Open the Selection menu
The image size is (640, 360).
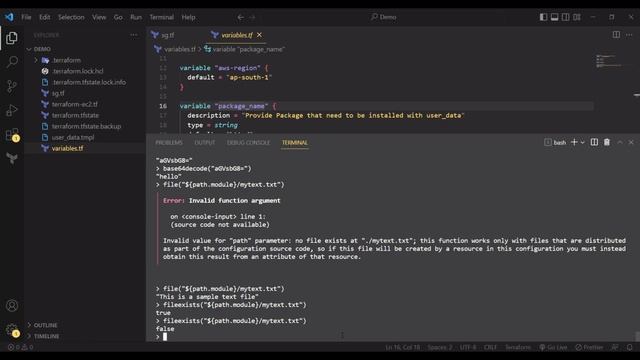coord(71,17)
